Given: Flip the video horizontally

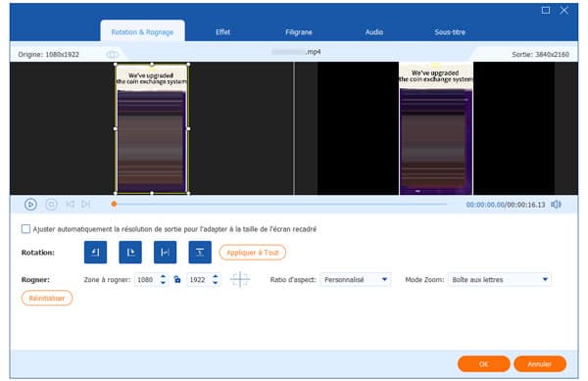Looking at the screenshot, I should 165,252.
